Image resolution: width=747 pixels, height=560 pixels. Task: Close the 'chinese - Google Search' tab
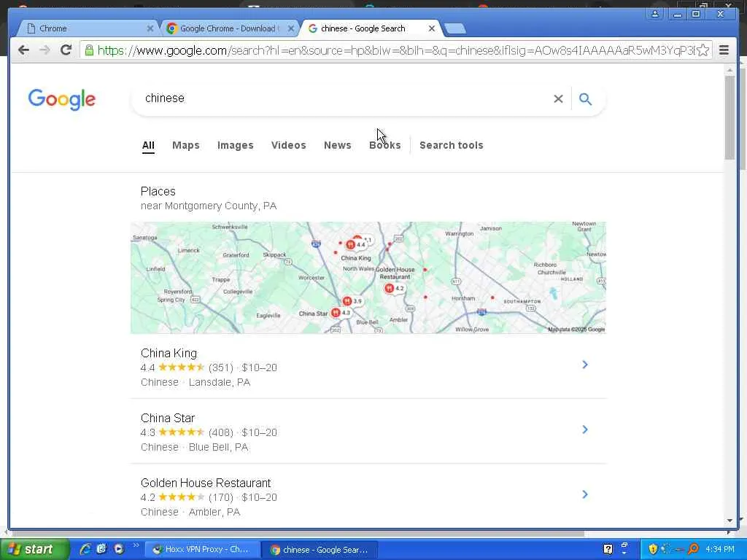click(x=432, y=28)
